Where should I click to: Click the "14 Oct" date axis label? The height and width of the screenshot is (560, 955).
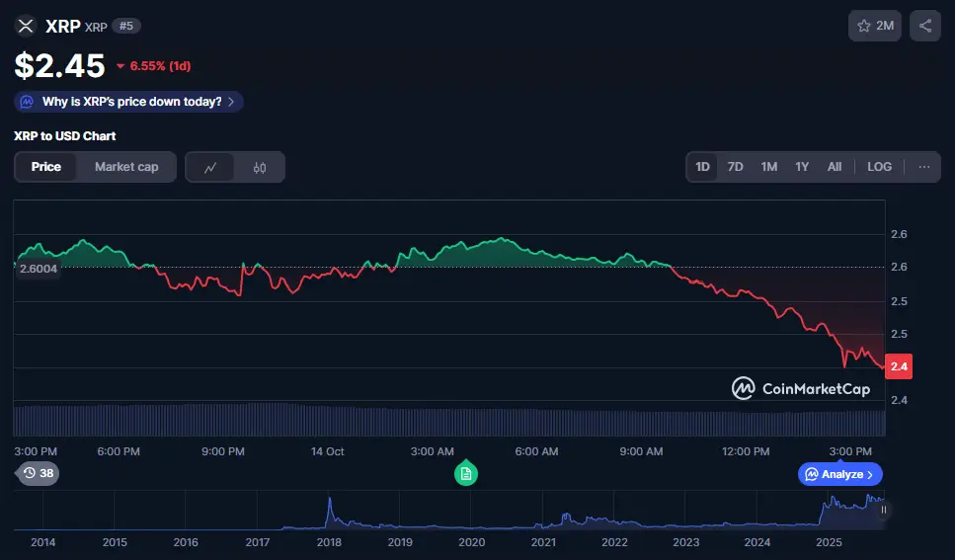coord(327,451)
